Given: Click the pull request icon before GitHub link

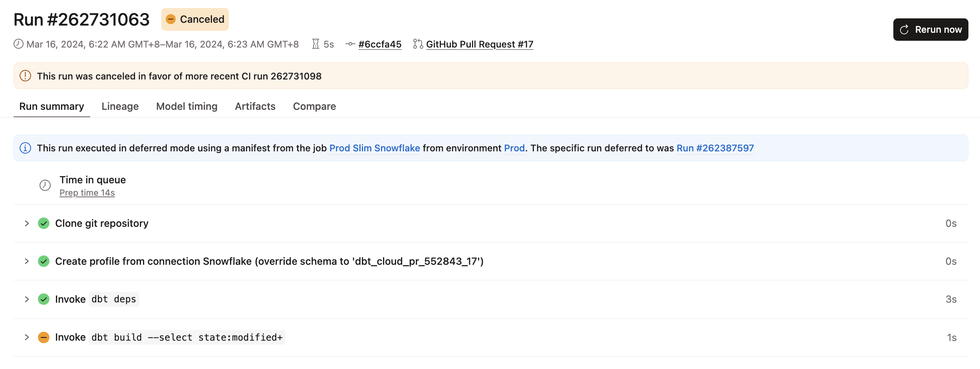Looking at the screenshot, I should tap(418, 44).
